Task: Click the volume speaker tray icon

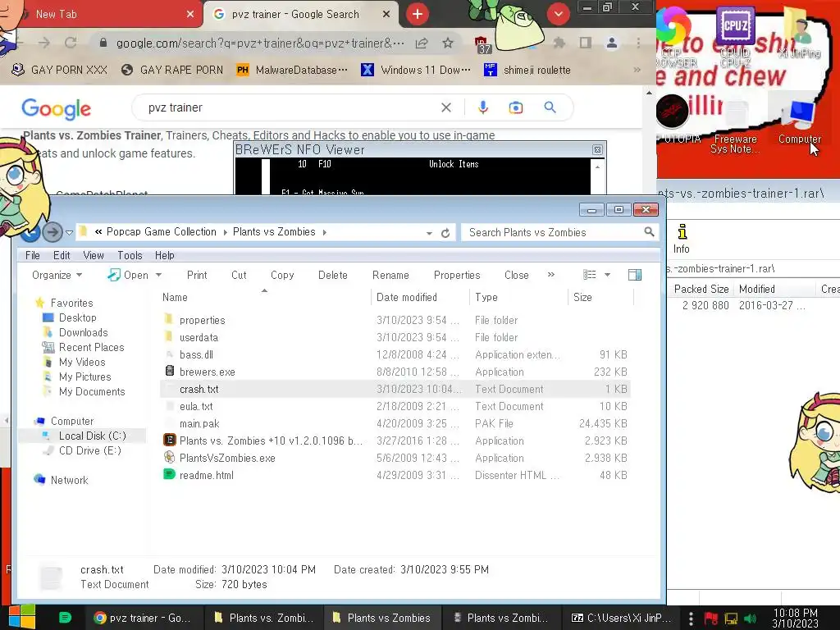Action: [751, 619]
